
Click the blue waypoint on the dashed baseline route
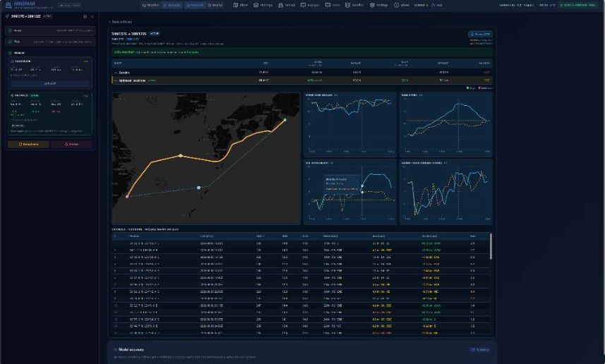(x=198, y=188)
